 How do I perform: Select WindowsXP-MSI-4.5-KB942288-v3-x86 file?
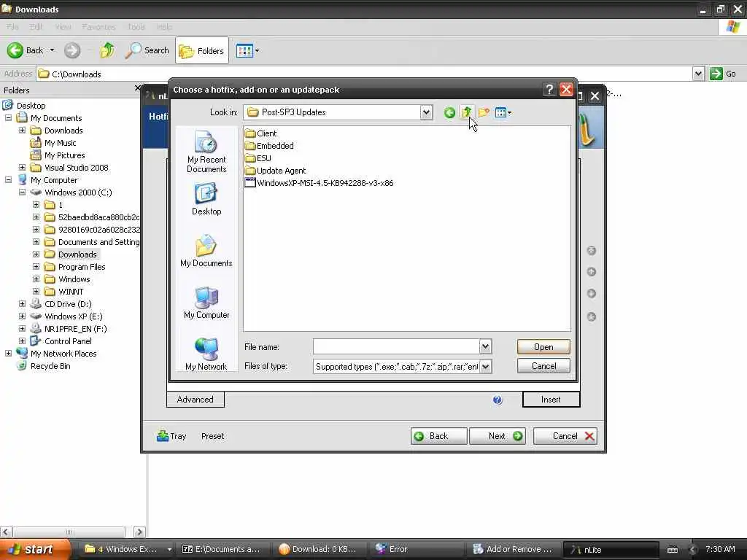(x=319, y=183)
